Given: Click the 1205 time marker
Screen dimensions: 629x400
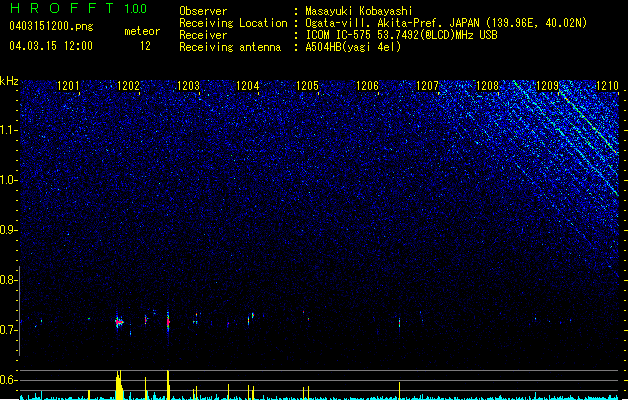Looking at the screenshot, I should click(x=307, y=86).
